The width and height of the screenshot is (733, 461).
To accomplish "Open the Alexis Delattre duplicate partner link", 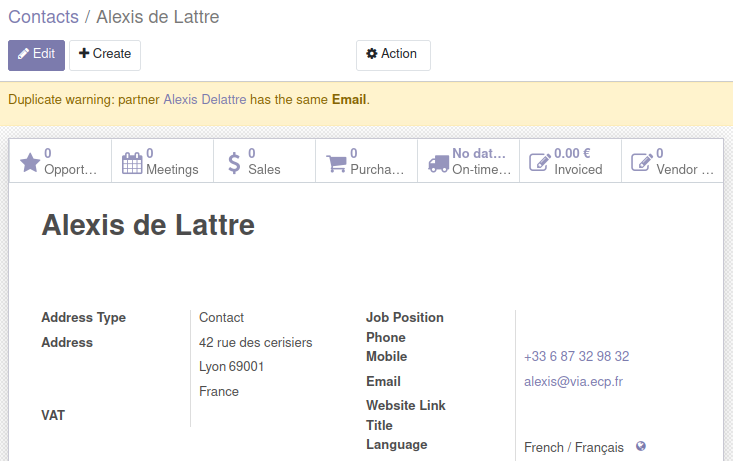I will (205, 100).
